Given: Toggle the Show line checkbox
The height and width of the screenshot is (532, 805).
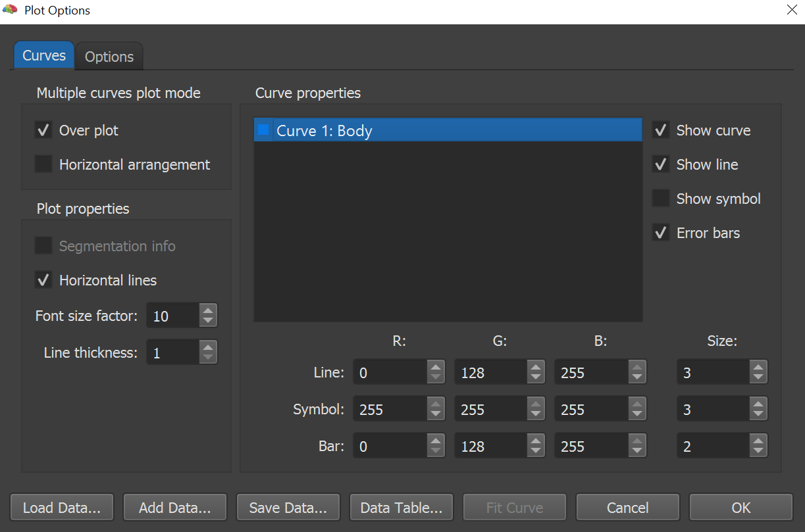Looking at the screenshot, I should tap(661, 164).
